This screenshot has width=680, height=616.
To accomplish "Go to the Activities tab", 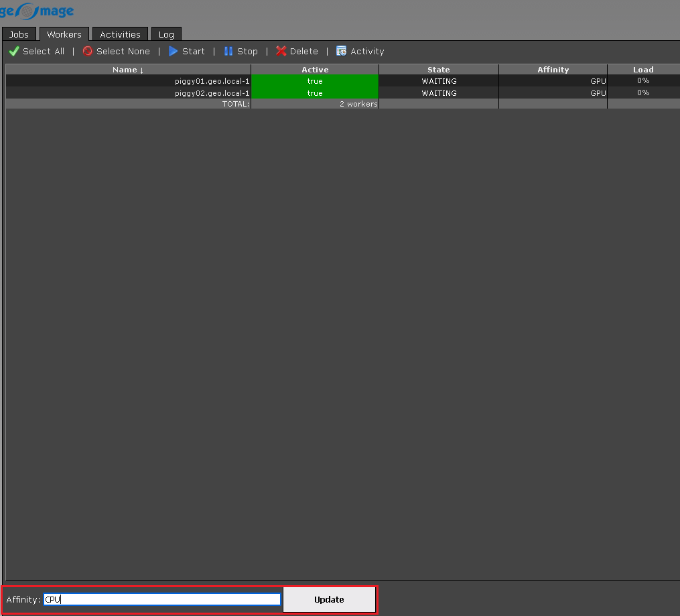I will point(120,34).
